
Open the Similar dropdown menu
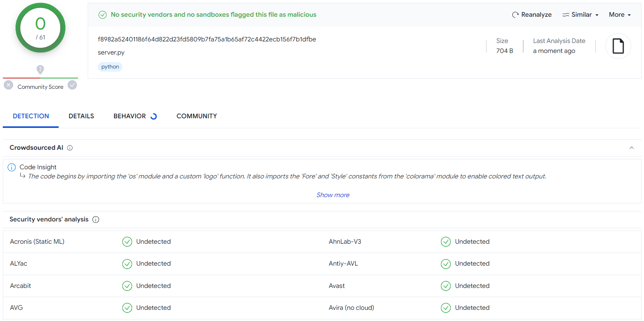580,15
